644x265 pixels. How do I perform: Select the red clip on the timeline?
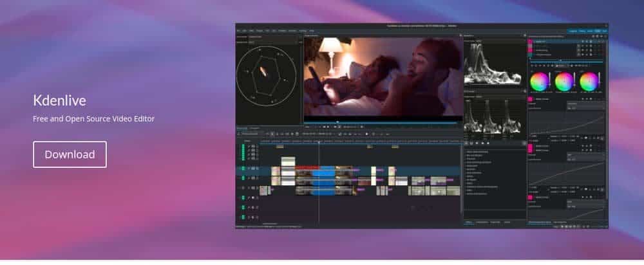click(x=307, y=168)
